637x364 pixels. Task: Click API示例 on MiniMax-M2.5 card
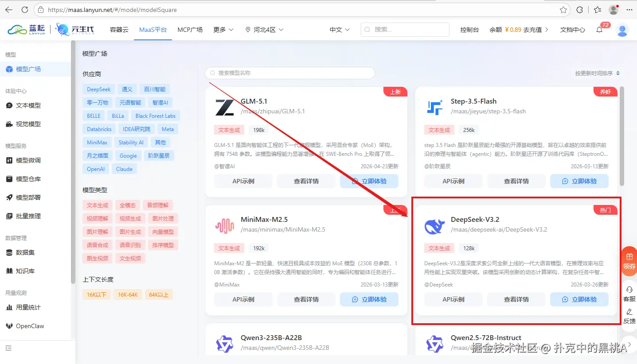click(243, 299)
